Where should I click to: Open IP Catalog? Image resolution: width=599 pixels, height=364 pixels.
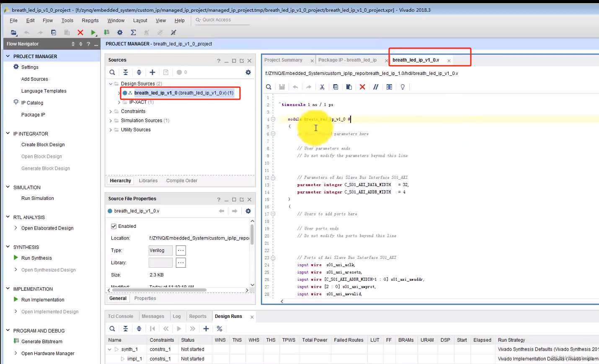tap(32, 103)
